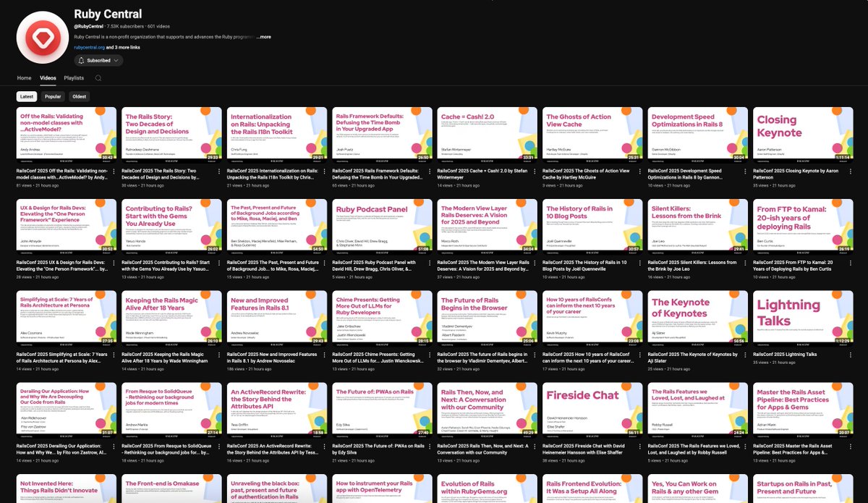Open the 'Fireside Chat' thumbnail
868x503 pixels.
tap(592, 410)
